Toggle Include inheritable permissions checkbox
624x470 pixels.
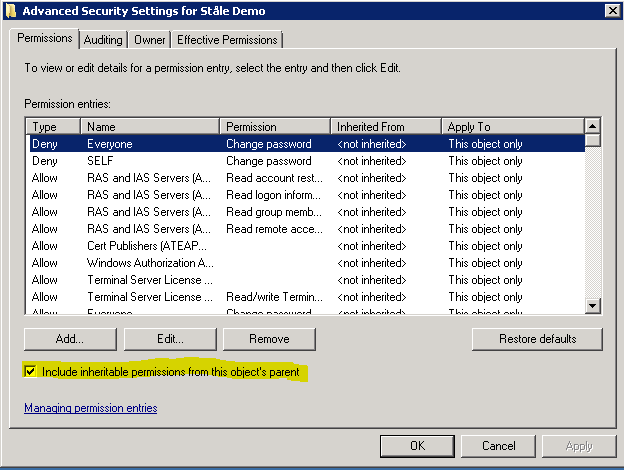(x=30, y=372)
